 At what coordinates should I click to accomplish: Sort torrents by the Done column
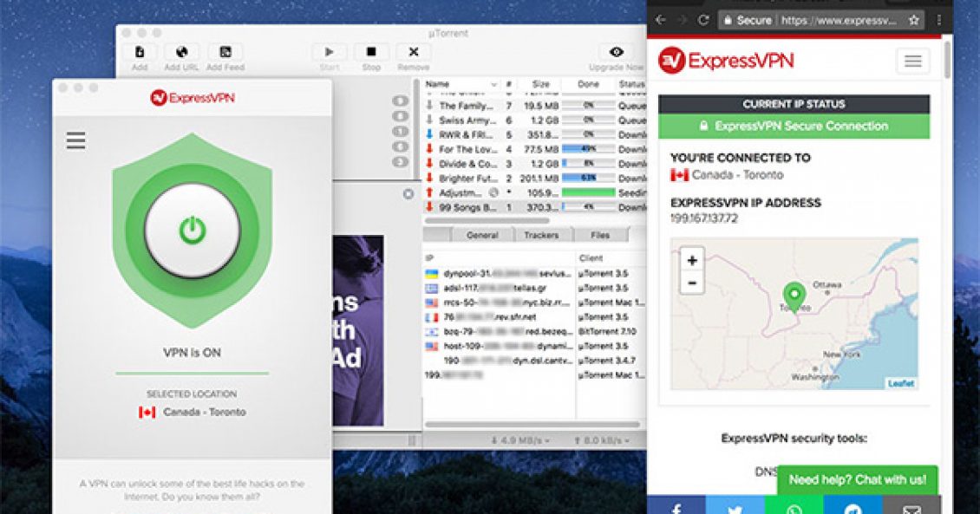588,84
